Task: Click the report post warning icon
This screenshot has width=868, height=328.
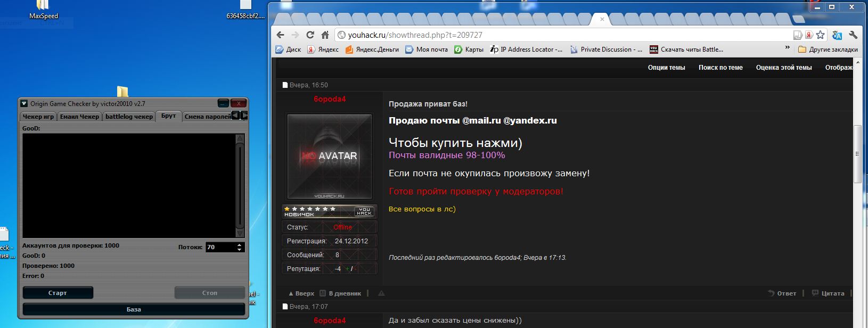Action: 381,293
